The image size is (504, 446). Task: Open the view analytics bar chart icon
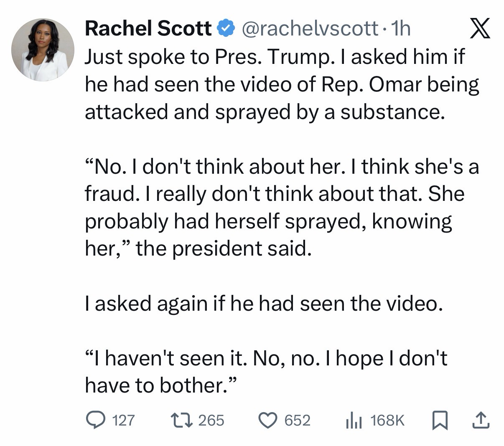click(354, 421)
